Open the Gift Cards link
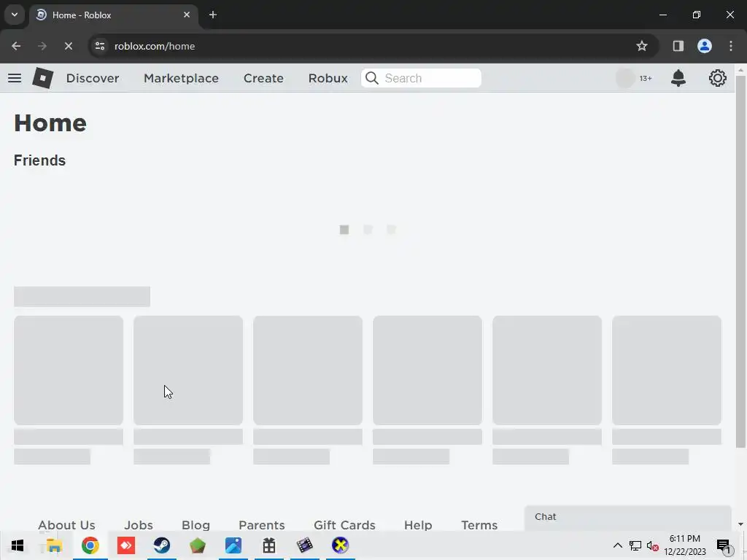The width and height of the screenshot is (747, 560). click(344, 525)
